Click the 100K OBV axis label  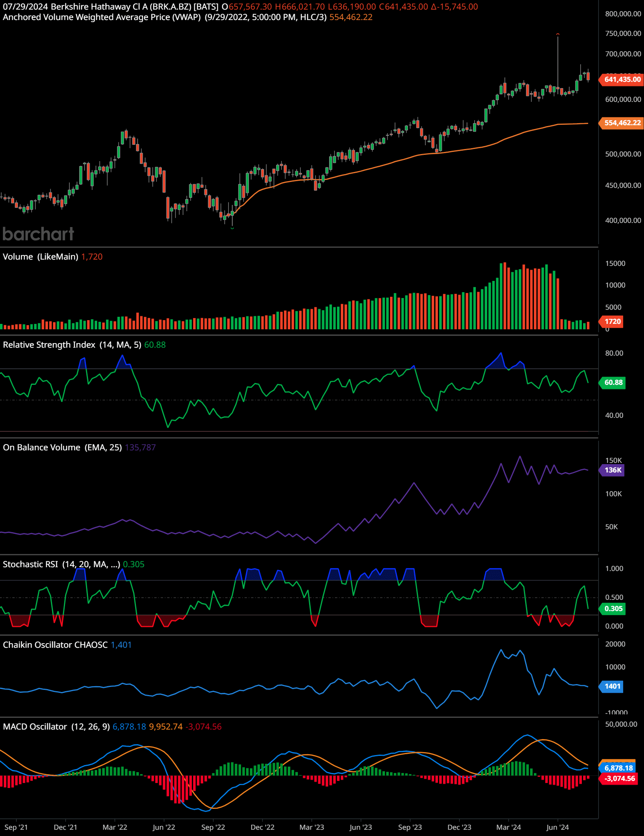coord(614,494)
